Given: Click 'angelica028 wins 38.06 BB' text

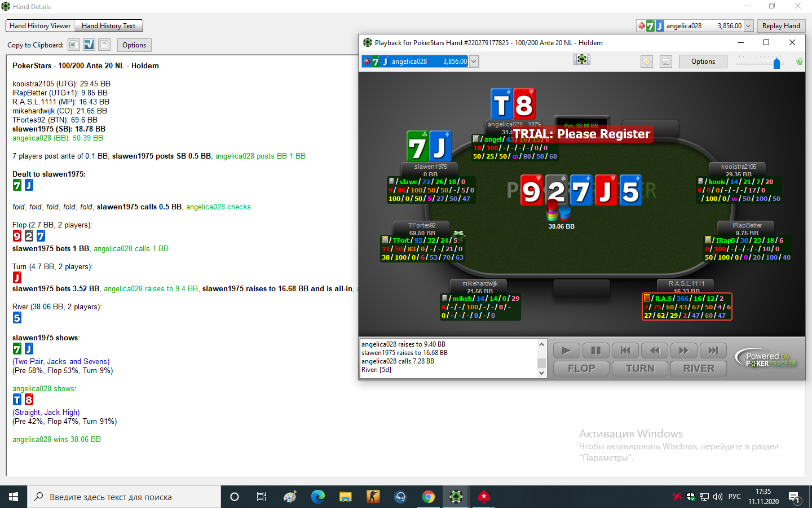Looking at the screenshot, I should click(56, 439).
